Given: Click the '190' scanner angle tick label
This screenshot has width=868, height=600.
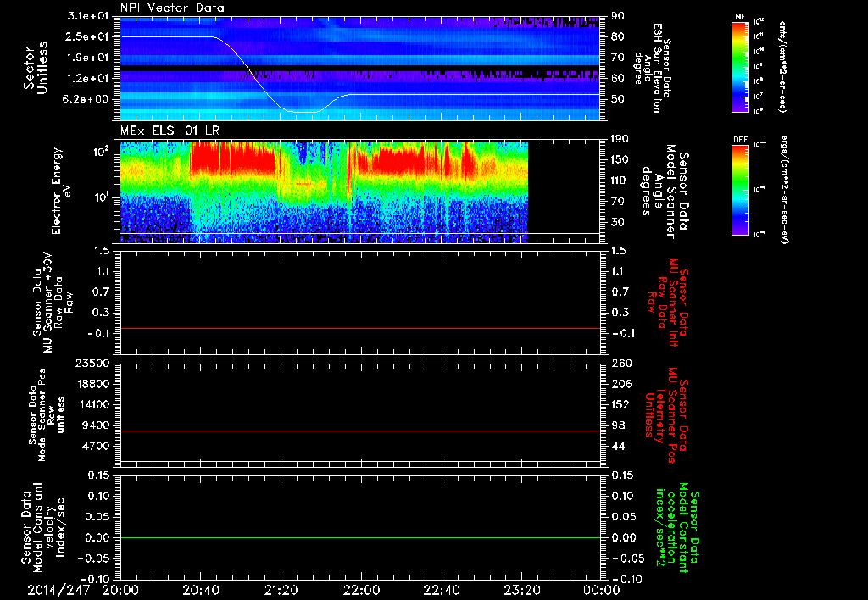Looking at the screenshot, I should tap(620, 139).
